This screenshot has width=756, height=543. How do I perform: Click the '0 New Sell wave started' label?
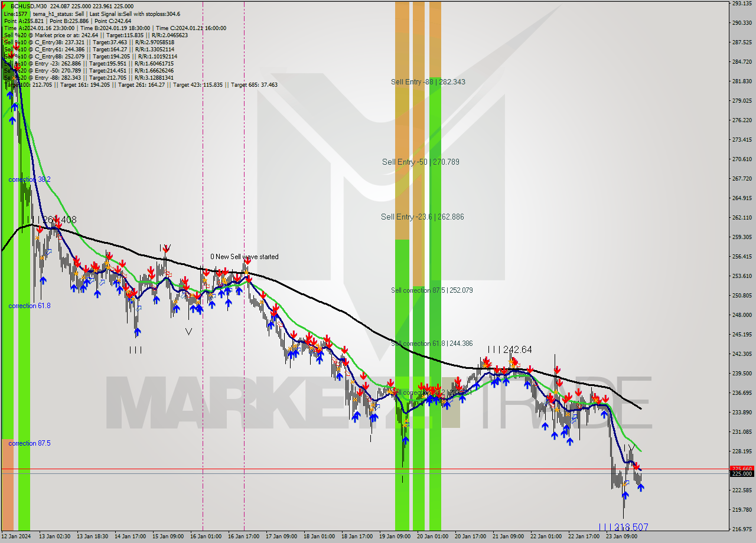tap(245, 257)
